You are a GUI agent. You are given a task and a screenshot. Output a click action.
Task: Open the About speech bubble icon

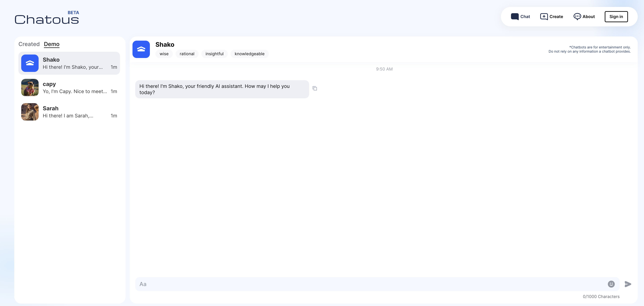click(x=577, y=16)
